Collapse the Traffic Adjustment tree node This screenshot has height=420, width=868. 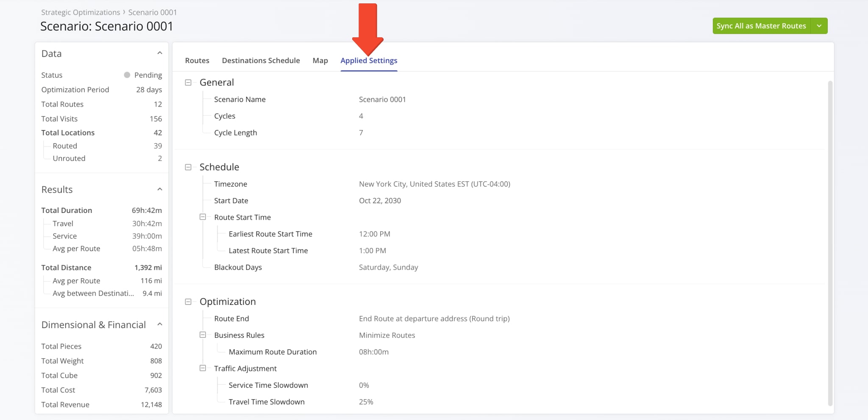pos(203,368)
